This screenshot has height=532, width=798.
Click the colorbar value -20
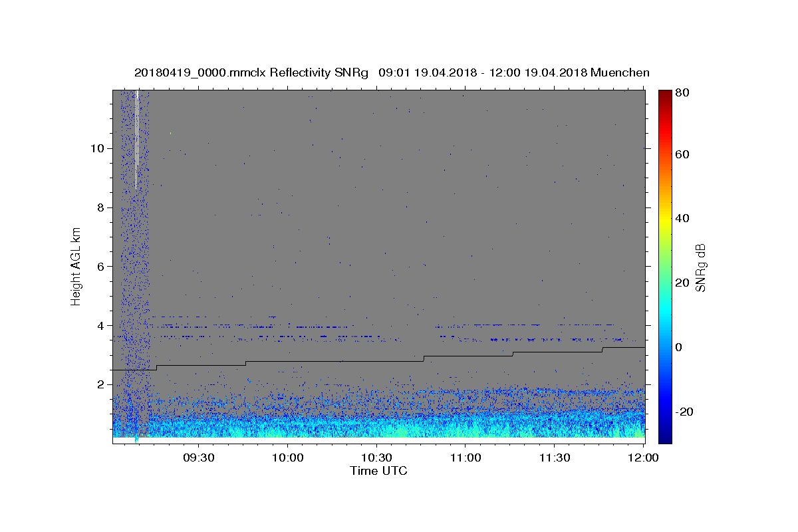[684, 412]
